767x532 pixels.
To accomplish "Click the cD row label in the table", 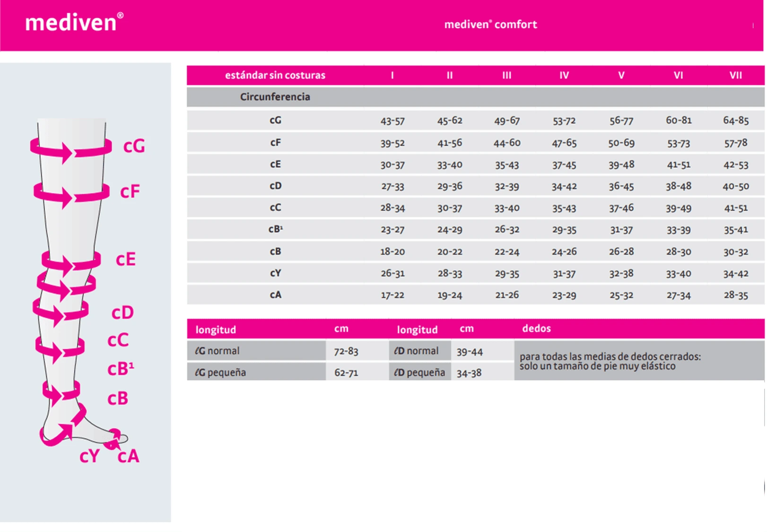I will (276, 186).
